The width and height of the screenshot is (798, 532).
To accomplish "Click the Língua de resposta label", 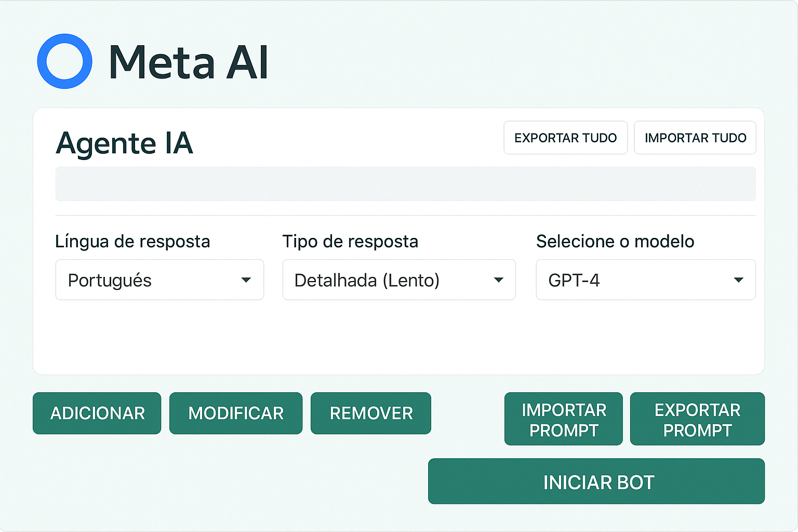I will coord(132,242).
